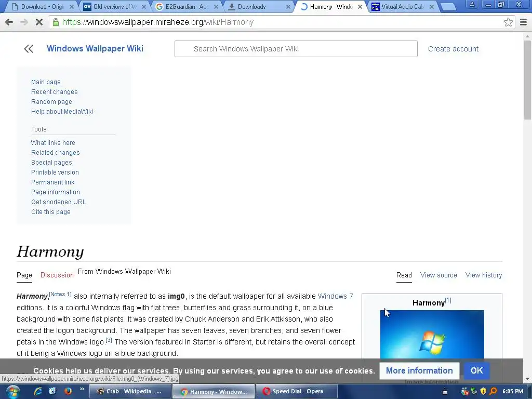Switch to the Virtual Audio Cable tab

point(402,7)
